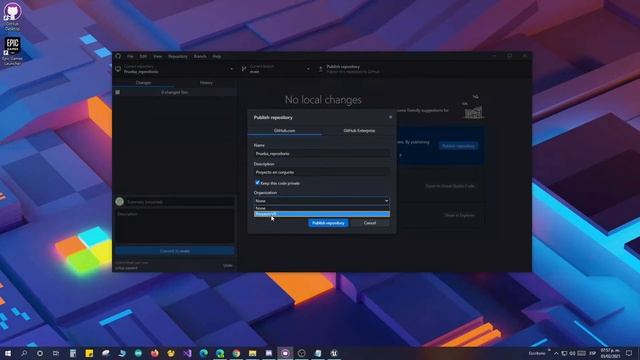Open the Repository menu
The width and height of the screenshot is (640, 360).
click(178, 56)
